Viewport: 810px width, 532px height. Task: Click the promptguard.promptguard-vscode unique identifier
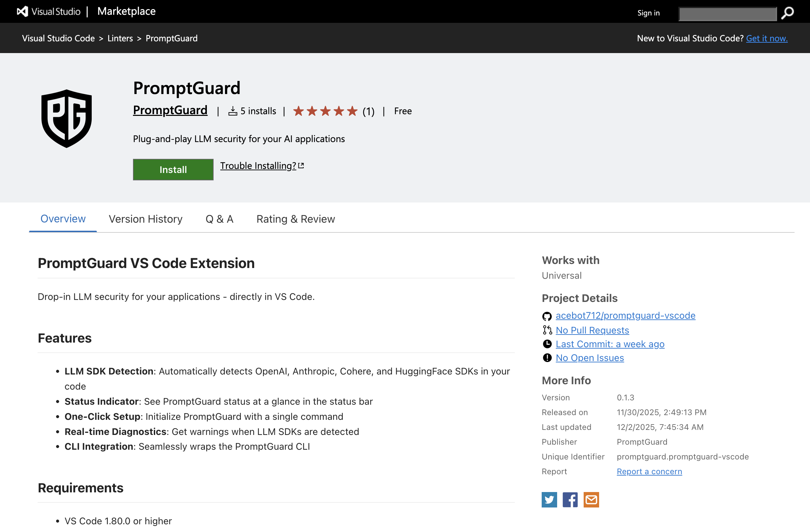coord(683,457)
